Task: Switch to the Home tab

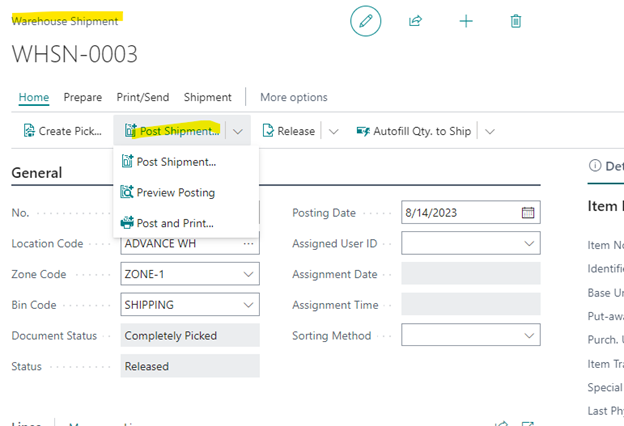Action: coord(34,97)
